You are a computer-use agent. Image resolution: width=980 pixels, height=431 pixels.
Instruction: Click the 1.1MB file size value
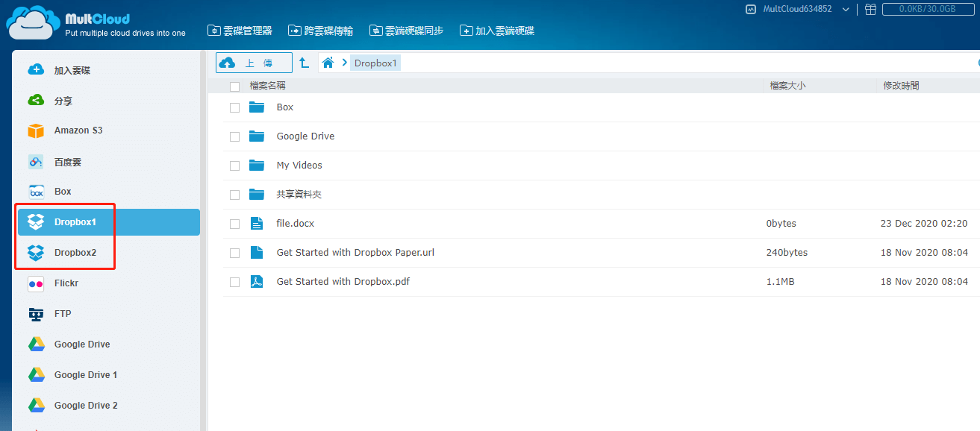click(780, 282)
